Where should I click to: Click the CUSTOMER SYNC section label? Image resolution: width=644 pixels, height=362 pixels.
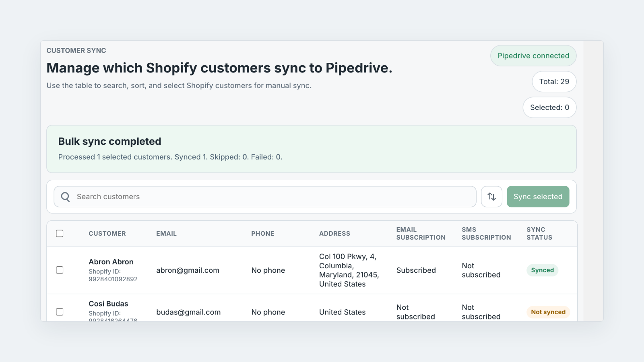pos(76,51)
